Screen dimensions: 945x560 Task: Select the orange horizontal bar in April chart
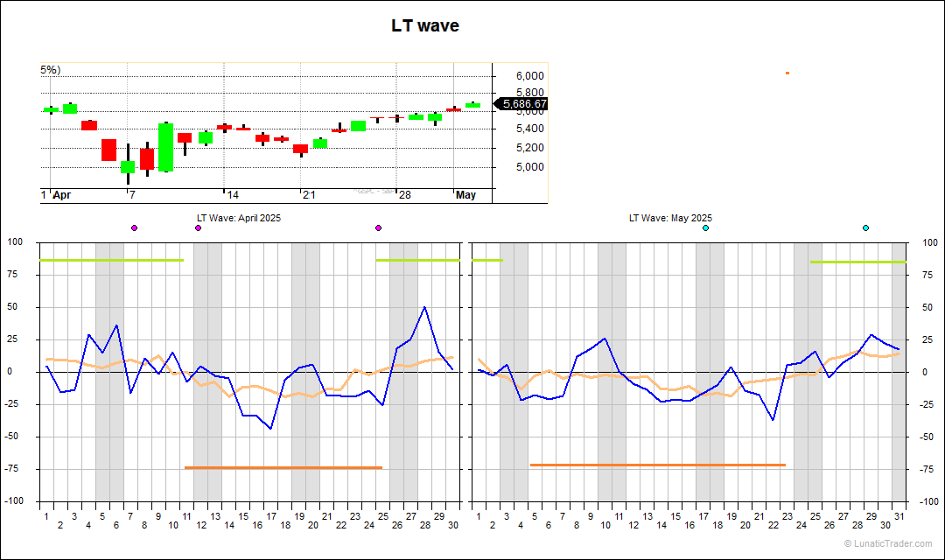(283, 467)
